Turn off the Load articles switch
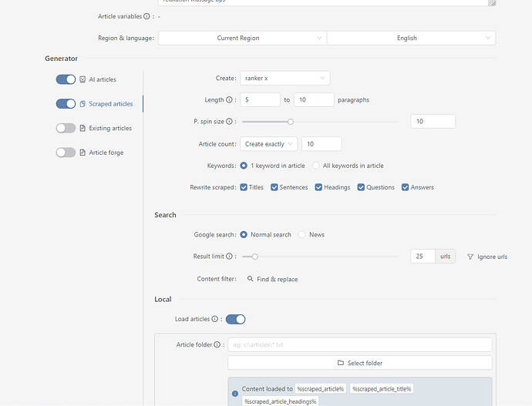Image resolution: width=532 pixels, height=406 pixels. point(235,319)
